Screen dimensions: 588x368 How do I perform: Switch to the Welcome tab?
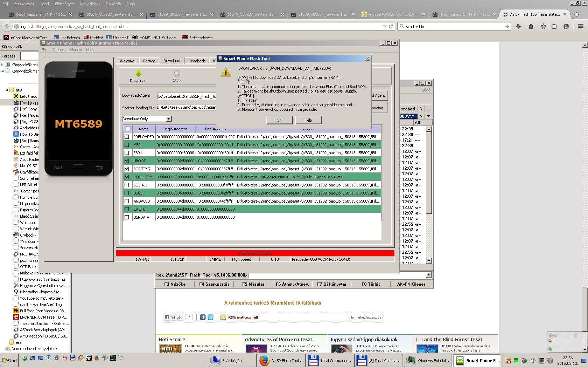[x=127, y=61]
